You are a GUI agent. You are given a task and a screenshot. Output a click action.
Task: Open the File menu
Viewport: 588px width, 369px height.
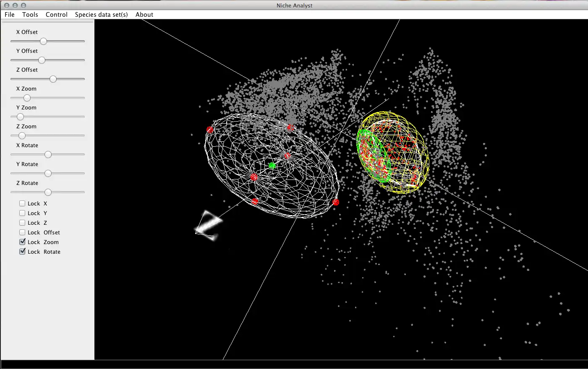point(10,15)
